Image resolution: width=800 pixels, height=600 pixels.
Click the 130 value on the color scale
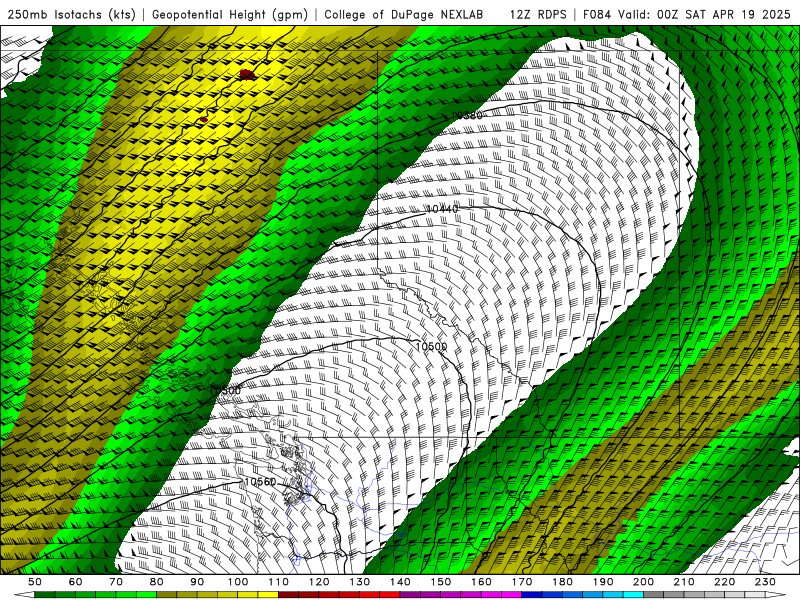pyautogui.click(x=360, y=582)
